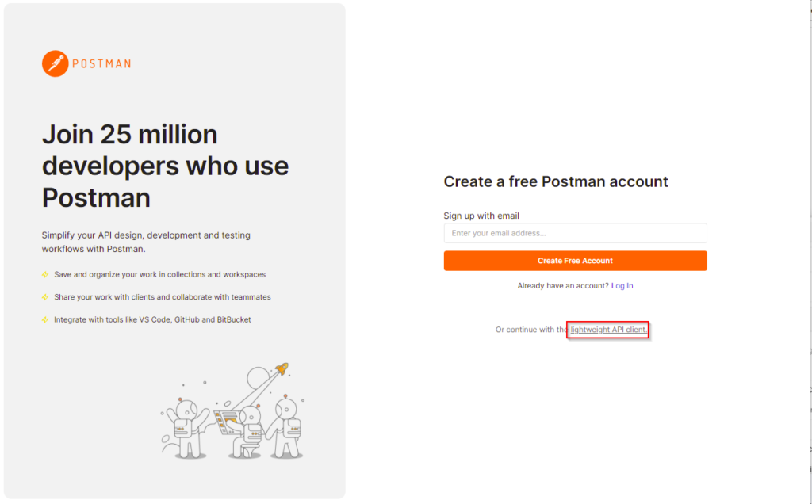Click the Simplify your API design paragraph

point(146,242)
